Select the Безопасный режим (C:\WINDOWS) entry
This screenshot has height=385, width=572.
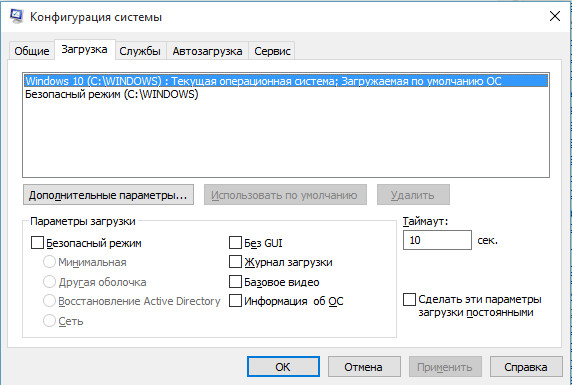112,94
